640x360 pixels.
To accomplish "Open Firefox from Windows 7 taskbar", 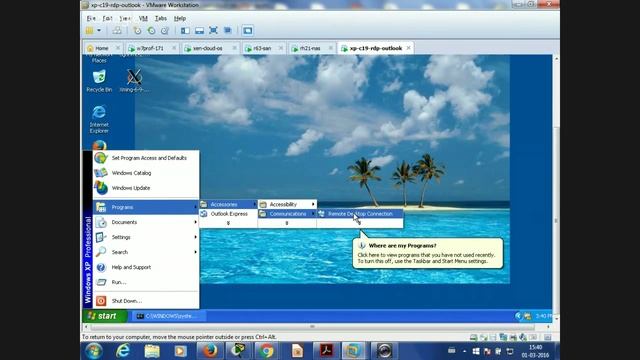I will 210,351.
